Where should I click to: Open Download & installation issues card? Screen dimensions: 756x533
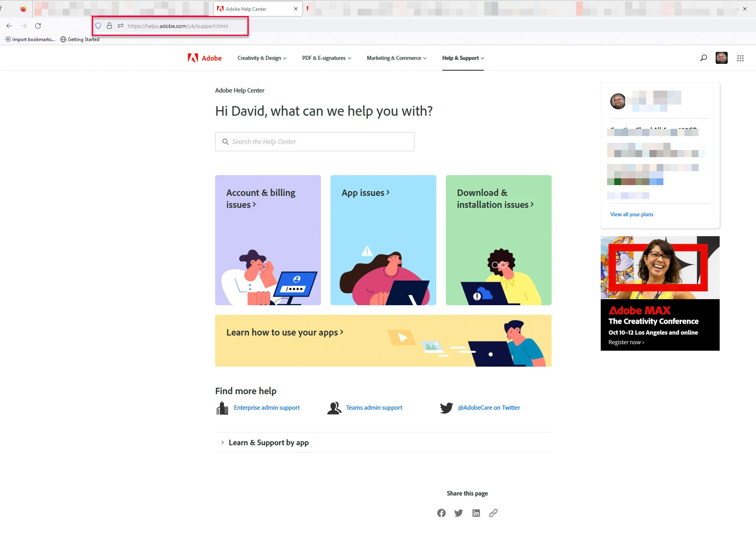pos(499,240)
